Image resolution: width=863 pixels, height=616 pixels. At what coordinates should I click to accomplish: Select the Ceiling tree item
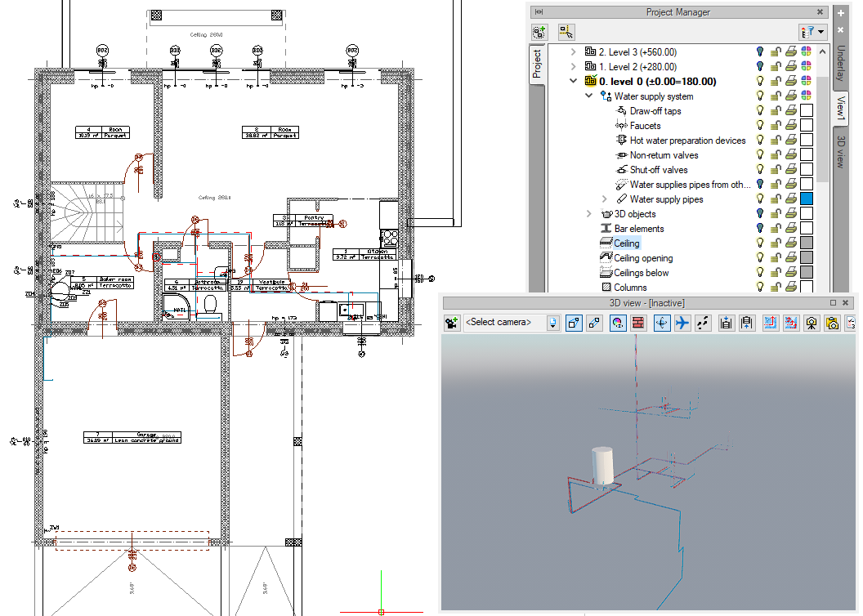pos(626,243)
